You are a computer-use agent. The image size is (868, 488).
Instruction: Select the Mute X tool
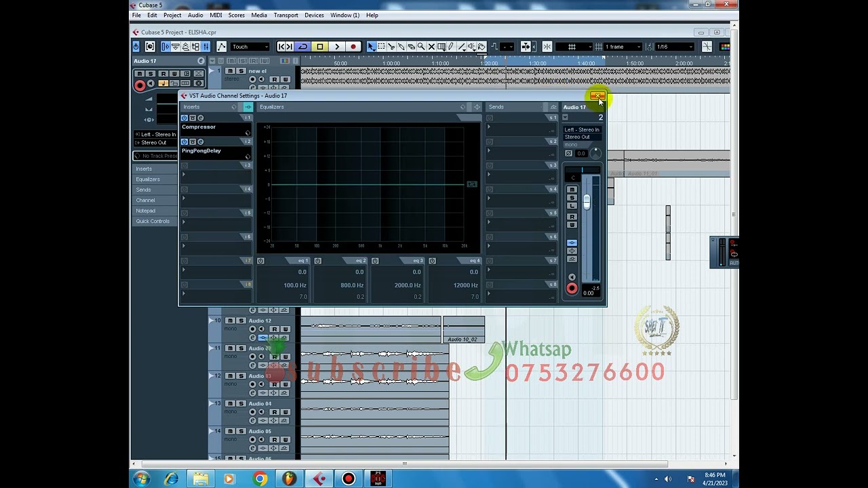pos(431,47)
